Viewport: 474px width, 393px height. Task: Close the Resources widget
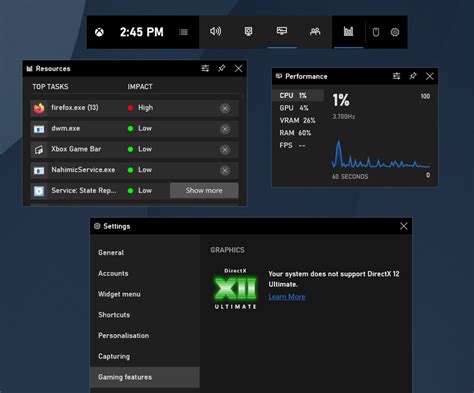pos(238,68)
